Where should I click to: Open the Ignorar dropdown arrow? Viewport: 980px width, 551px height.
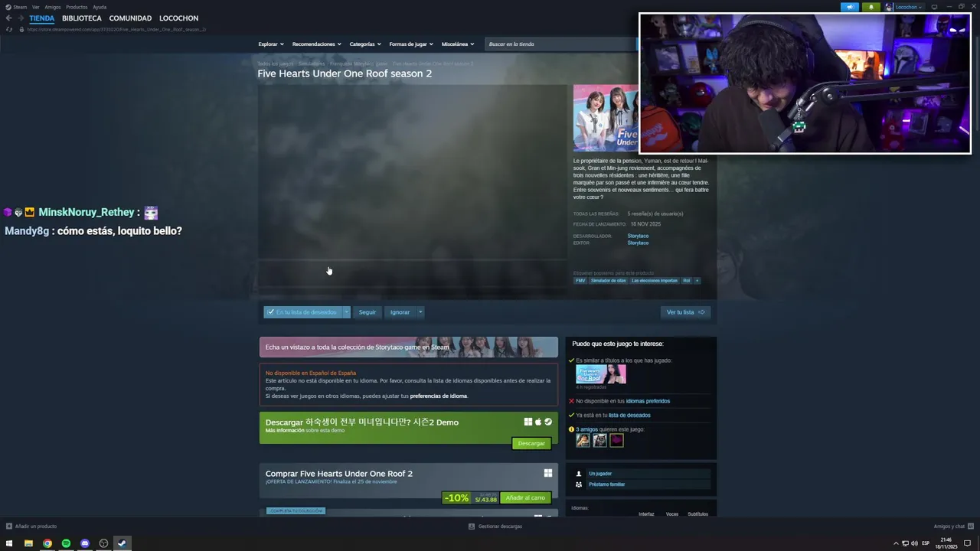[x=420, y=312]
